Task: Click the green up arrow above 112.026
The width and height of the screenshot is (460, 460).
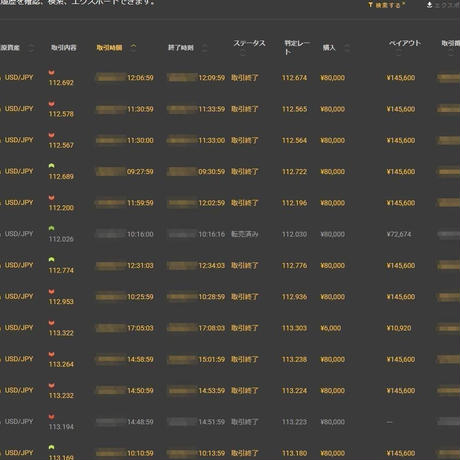Action: click(51, 228)
